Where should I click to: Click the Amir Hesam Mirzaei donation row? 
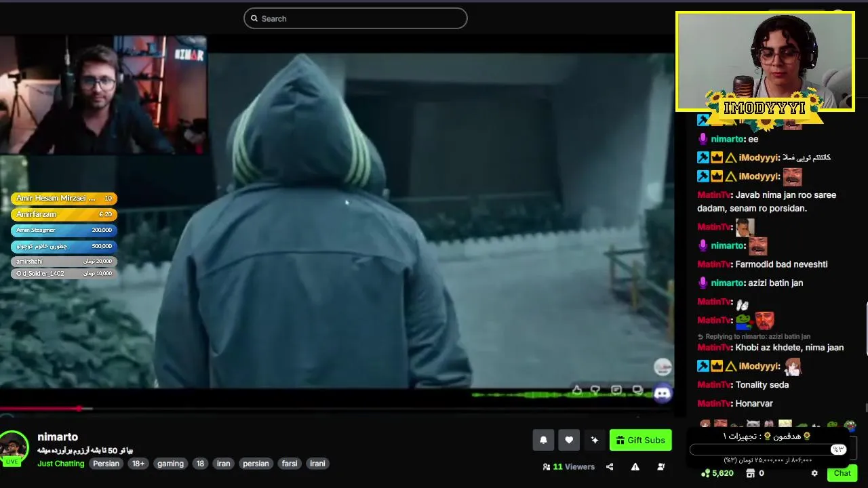64,199
